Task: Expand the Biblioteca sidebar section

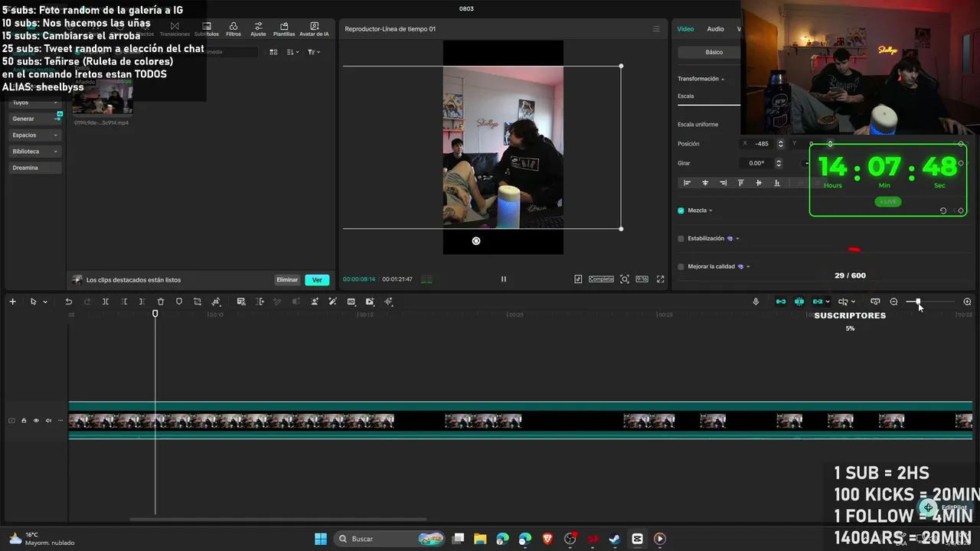Action: tap(35, 152)
